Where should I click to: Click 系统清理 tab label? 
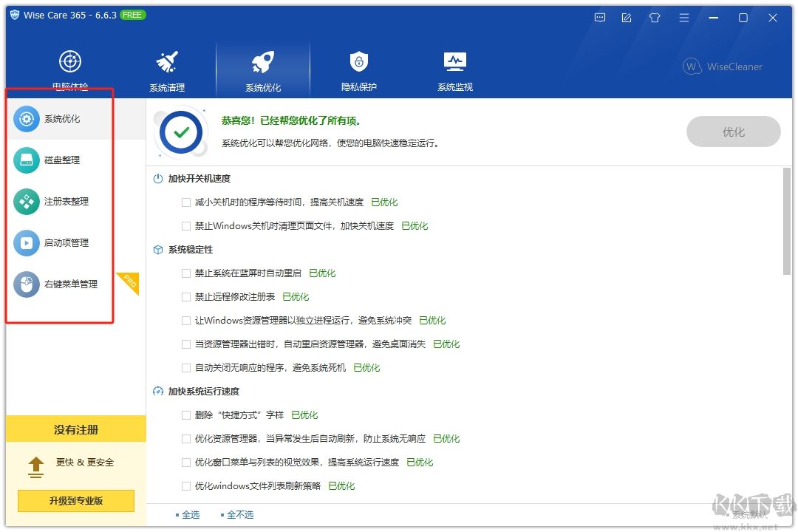point(167,88)
